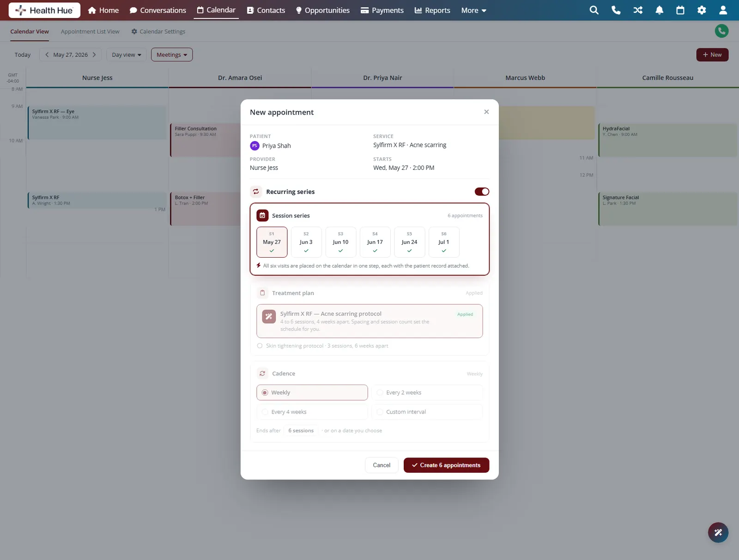Open the Filler Consultation appointment

(206, 140)
